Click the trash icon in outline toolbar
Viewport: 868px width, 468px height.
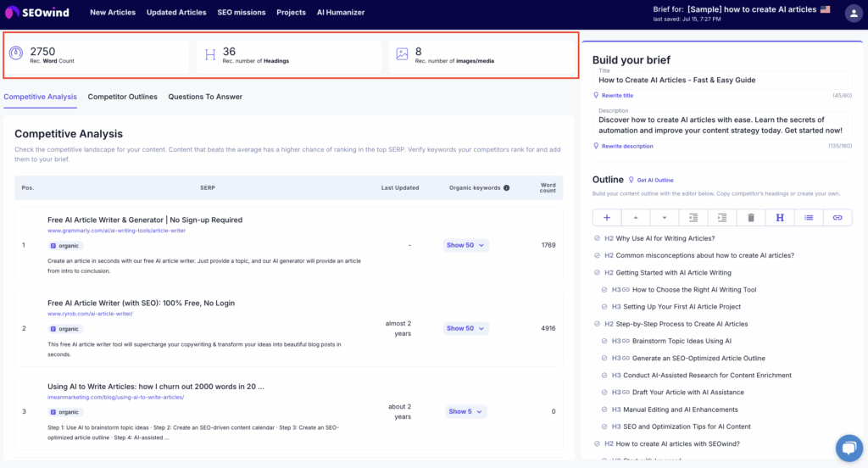pos(751,218)
